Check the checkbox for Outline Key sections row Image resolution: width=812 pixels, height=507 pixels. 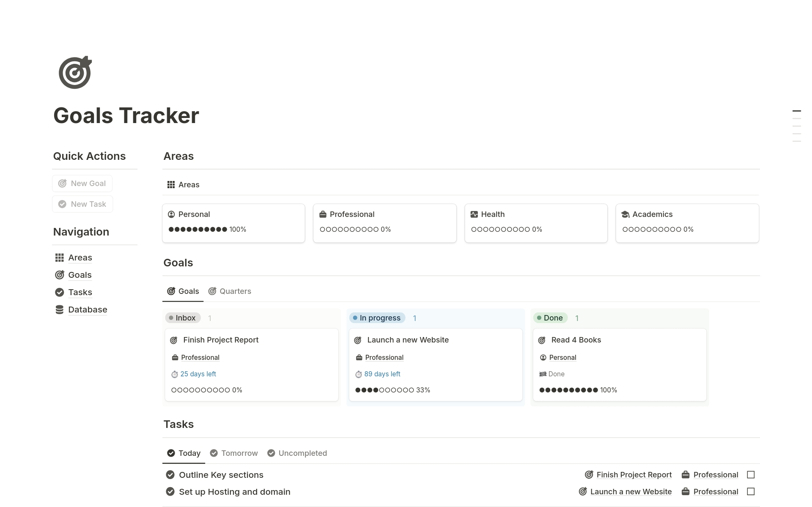point(751,474)
